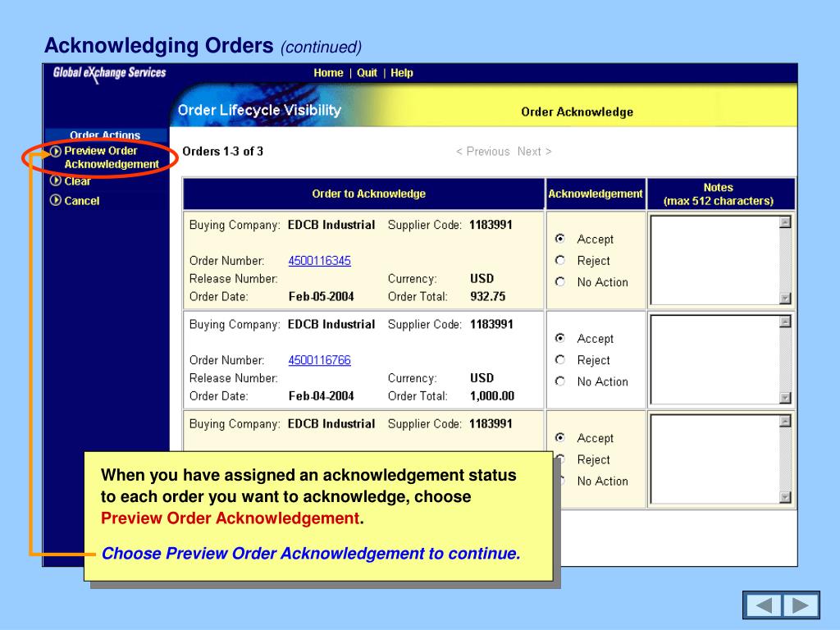Click scroll-up arrow in first notes box
Screen dimensions: 840x630
point(785,222)
